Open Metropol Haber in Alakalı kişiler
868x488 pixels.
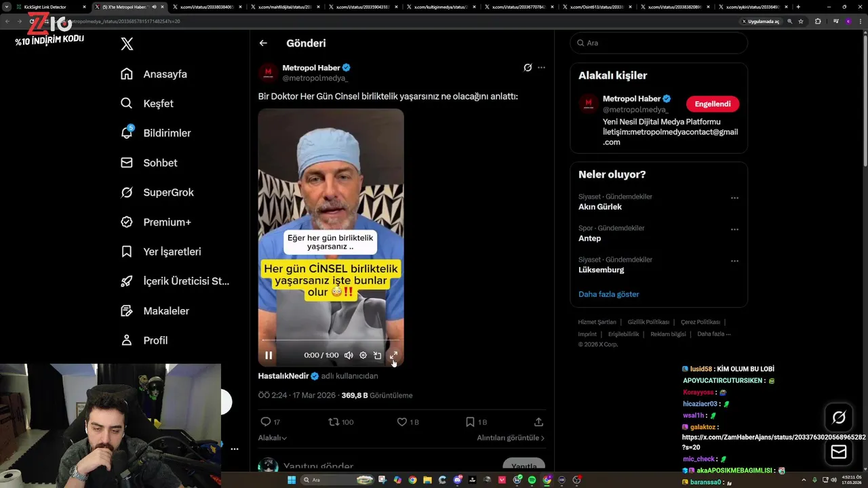[x=631, y=98]
